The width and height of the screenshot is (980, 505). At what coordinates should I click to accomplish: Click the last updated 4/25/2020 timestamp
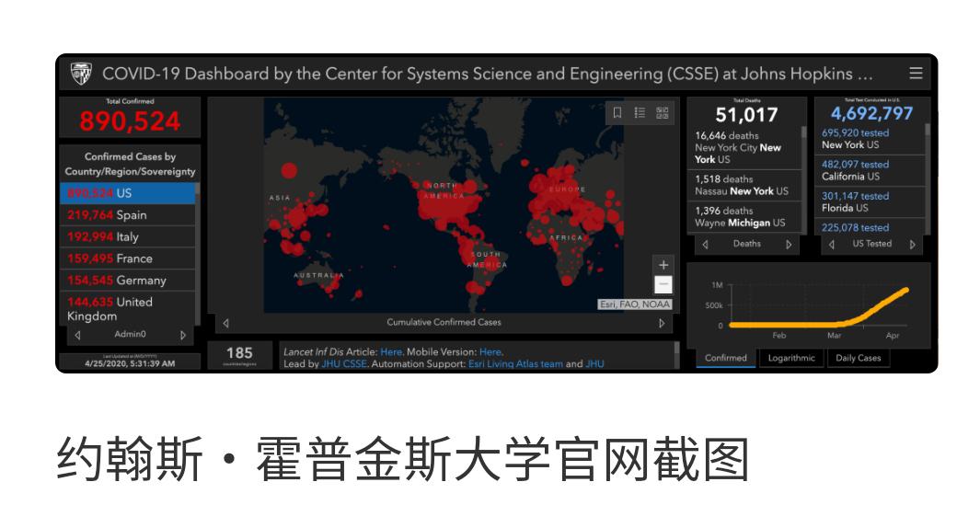coord(130,363)
